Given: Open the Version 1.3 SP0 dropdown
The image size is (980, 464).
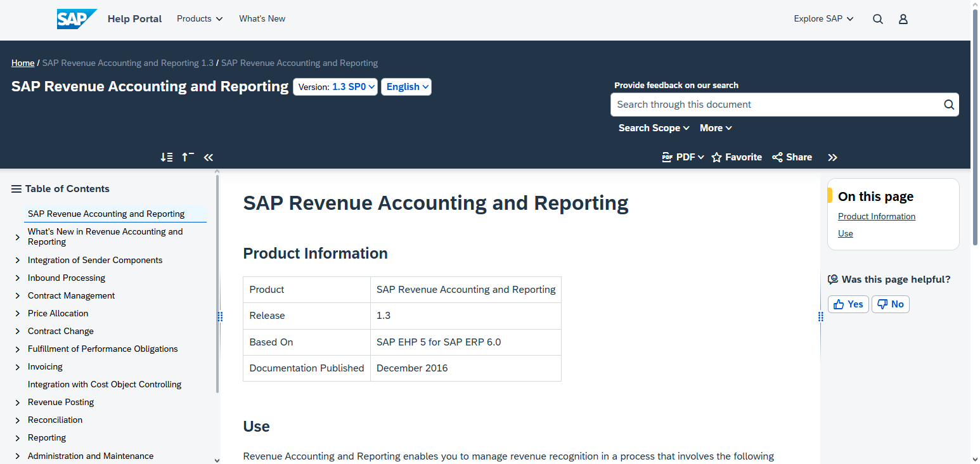Looking at the screenshot, I should (335, 87).
